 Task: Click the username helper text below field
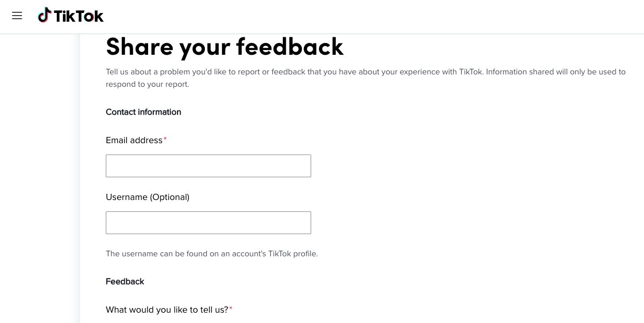(212, 254)
